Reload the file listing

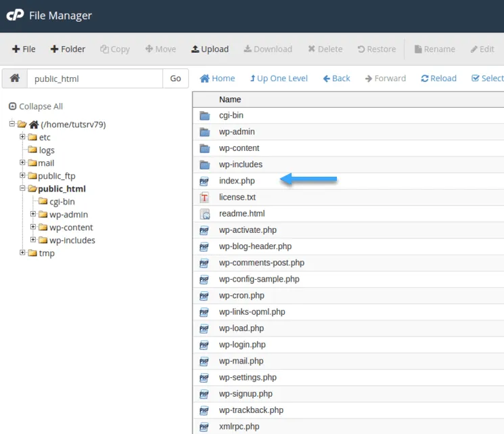click(438, 78)
